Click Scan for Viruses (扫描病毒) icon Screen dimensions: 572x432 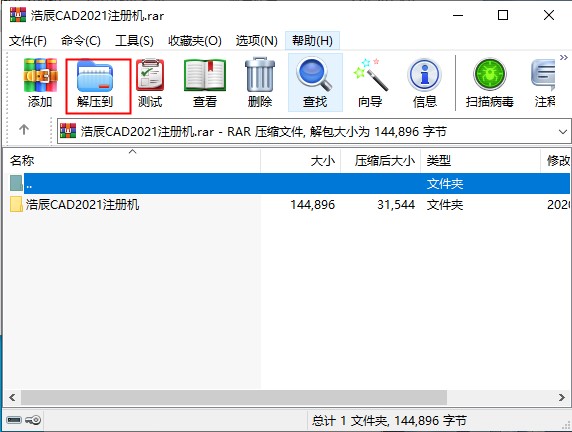(490, 83)
